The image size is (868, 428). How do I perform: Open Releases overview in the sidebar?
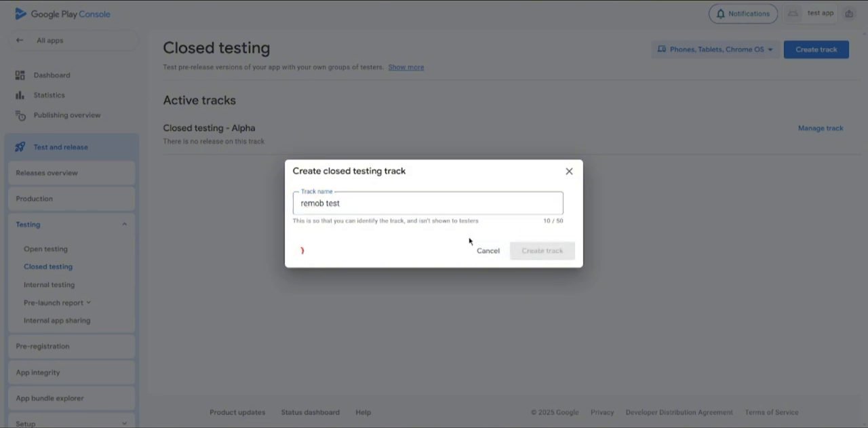[x=71, y=173]
